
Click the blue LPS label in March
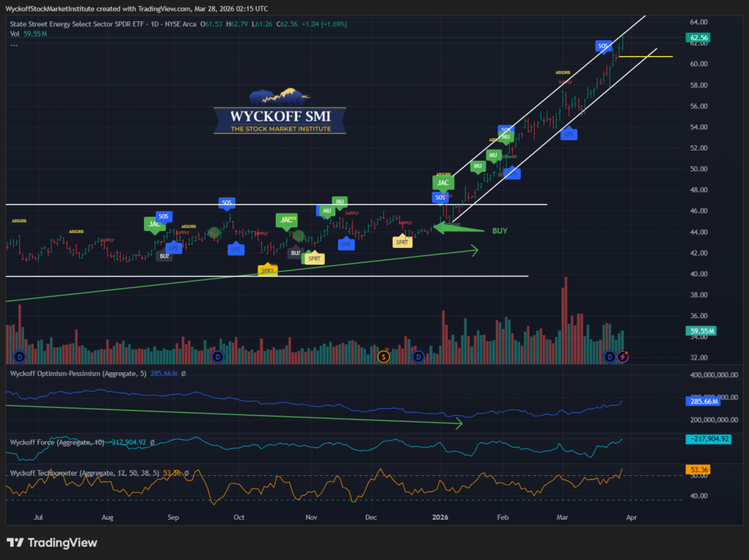tap(568, 135)
